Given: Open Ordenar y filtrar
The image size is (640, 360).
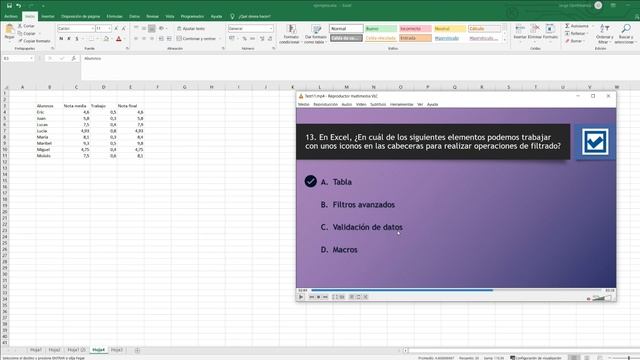Looking at the screenshot, I should [604, 34].
